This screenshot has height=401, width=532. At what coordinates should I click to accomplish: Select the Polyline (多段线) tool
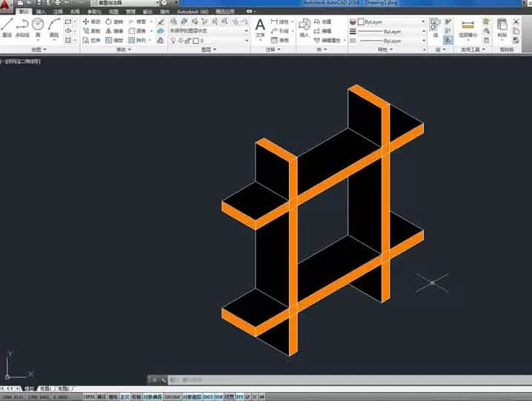pyautogui.click(x=22, y=27)
